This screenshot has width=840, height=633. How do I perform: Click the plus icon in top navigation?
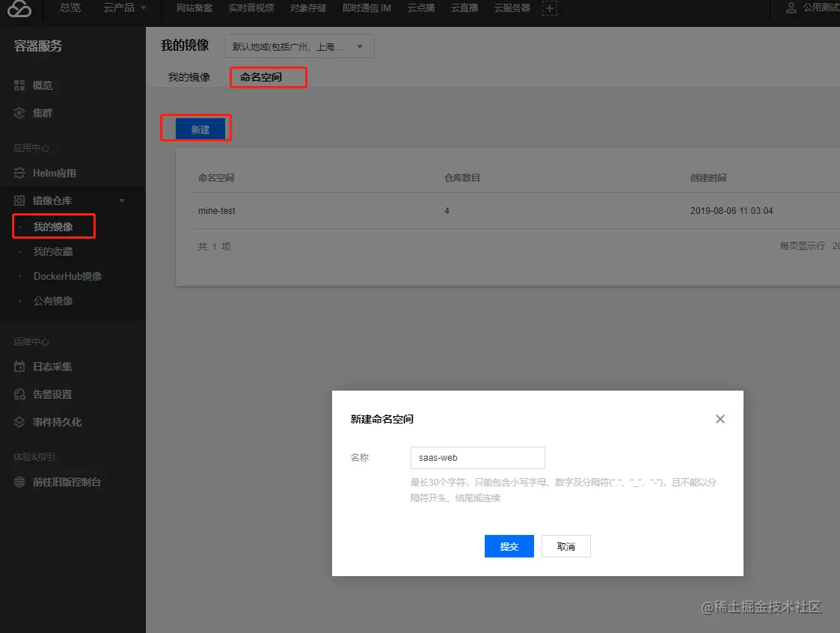click(x=550, y=8)
